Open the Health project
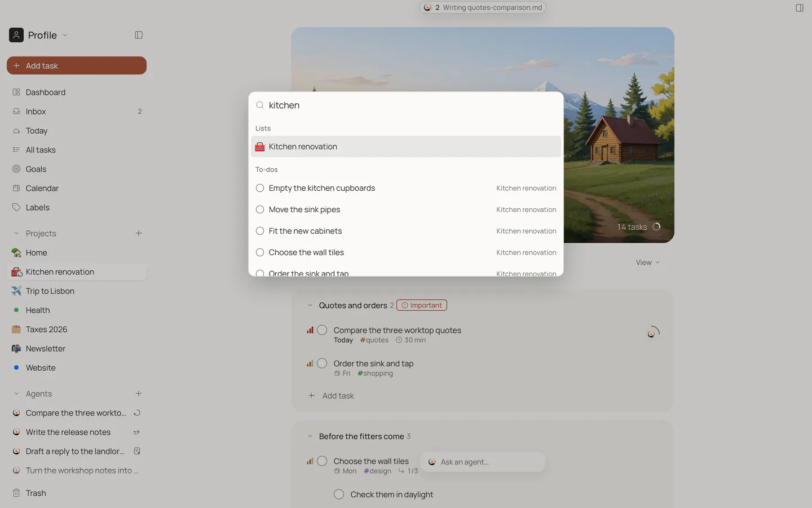812x508 pixels. point(77,310)
